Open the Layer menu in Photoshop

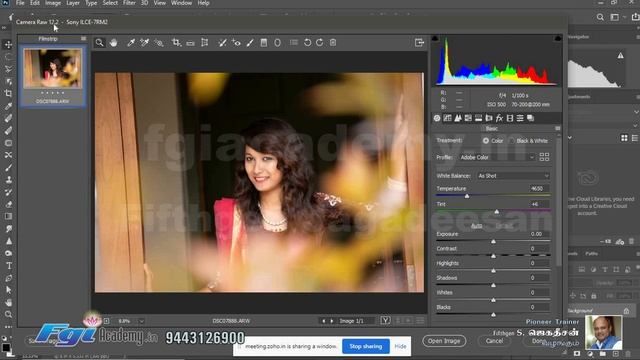73,3
